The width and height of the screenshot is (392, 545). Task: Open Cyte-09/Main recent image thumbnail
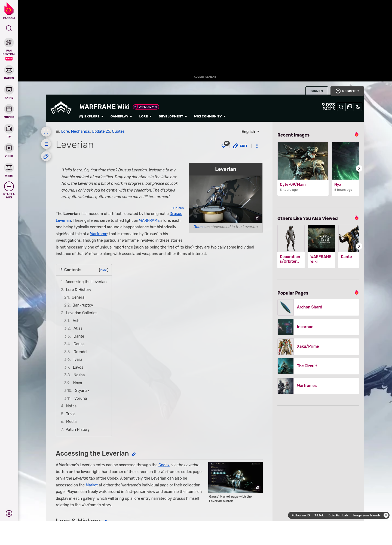[303, 161]
